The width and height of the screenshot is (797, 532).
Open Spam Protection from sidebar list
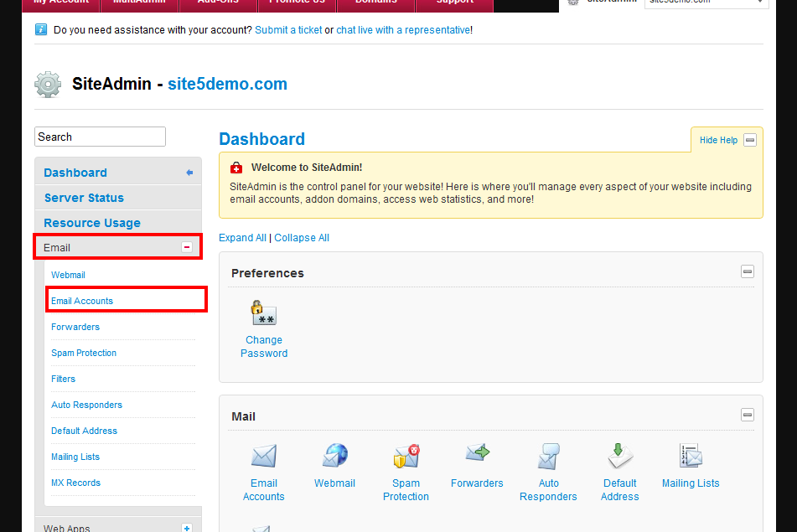click(x=84, y=353)
